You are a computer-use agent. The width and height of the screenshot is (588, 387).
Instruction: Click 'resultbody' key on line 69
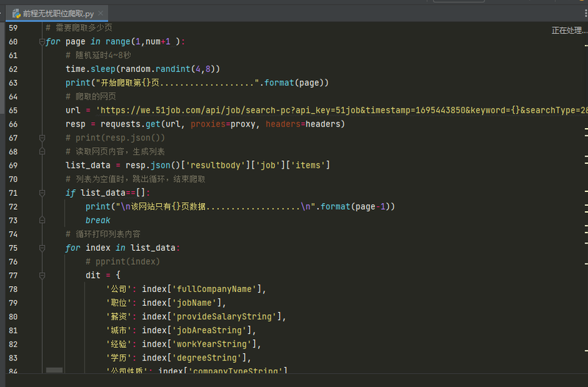[x=215, y=166]
